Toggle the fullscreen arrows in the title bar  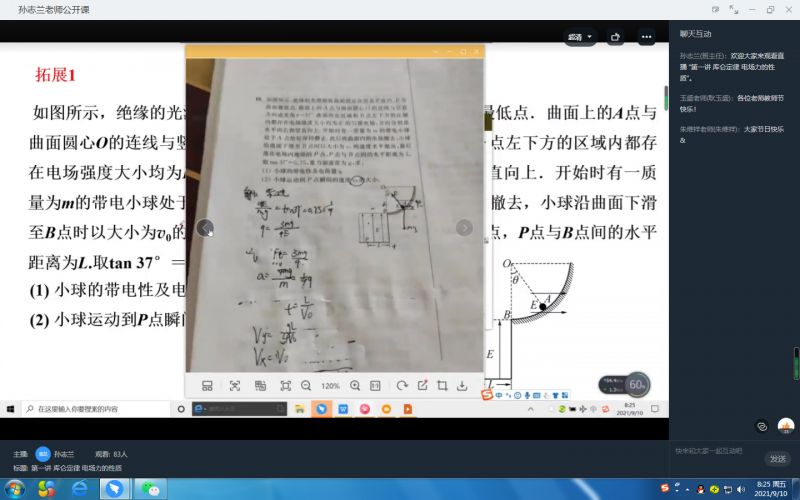point(734,9)
